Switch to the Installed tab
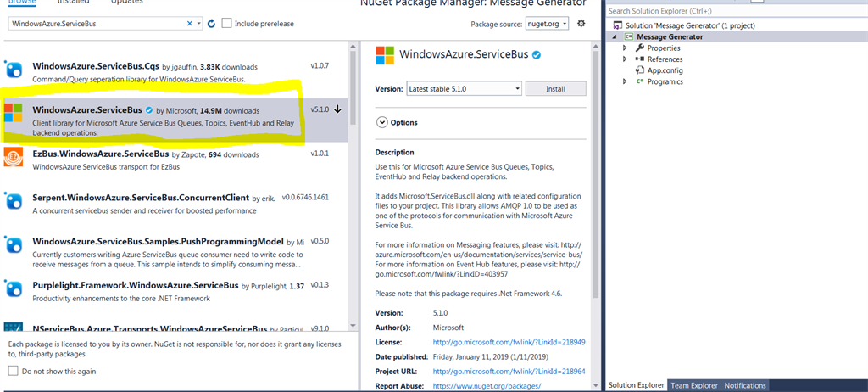Screen dimensions: 868x392 [74, 2]
